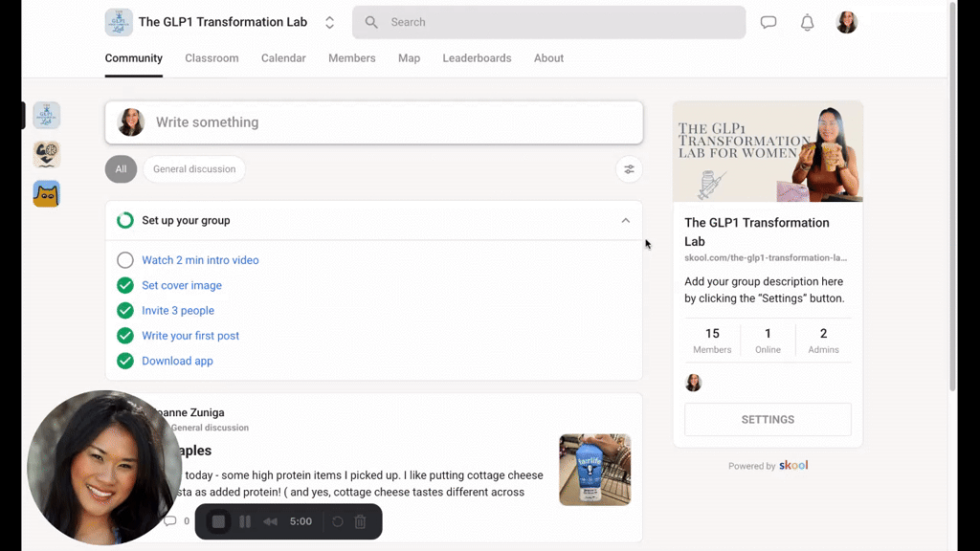Check the Watch 2 min intro video circle

click(x=125, y=260)
